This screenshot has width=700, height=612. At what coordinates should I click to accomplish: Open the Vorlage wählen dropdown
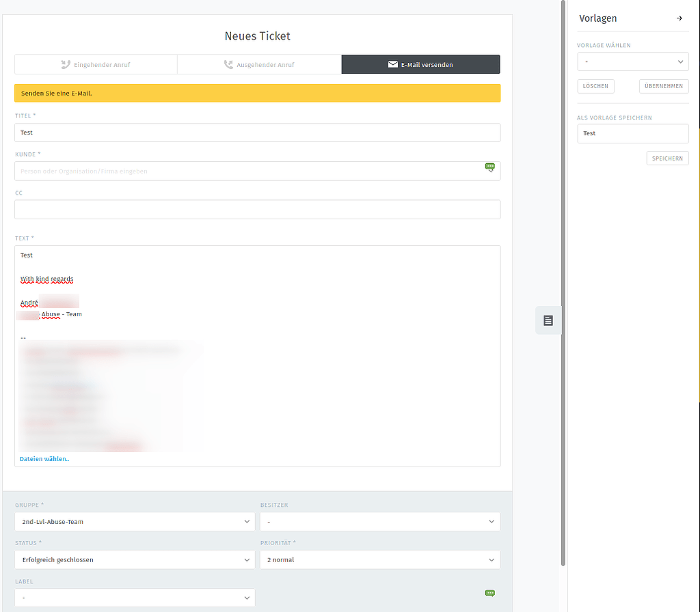click(x=632, y=61)
